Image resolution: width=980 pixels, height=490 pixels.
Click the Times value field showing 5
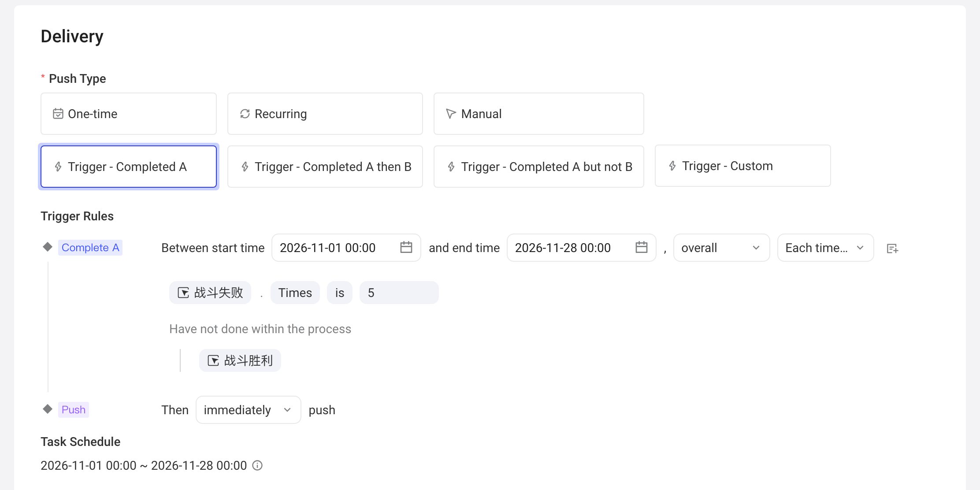399,293
